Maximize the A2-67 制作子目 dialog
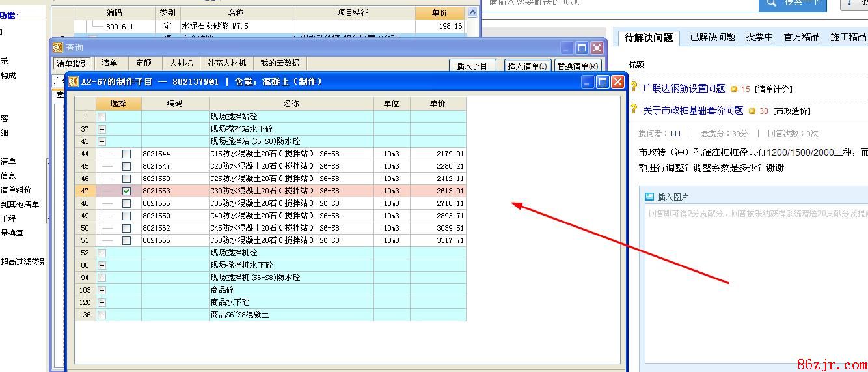Image resolution: width=868 pixels, height=372 pixels. tap(603, 81)
